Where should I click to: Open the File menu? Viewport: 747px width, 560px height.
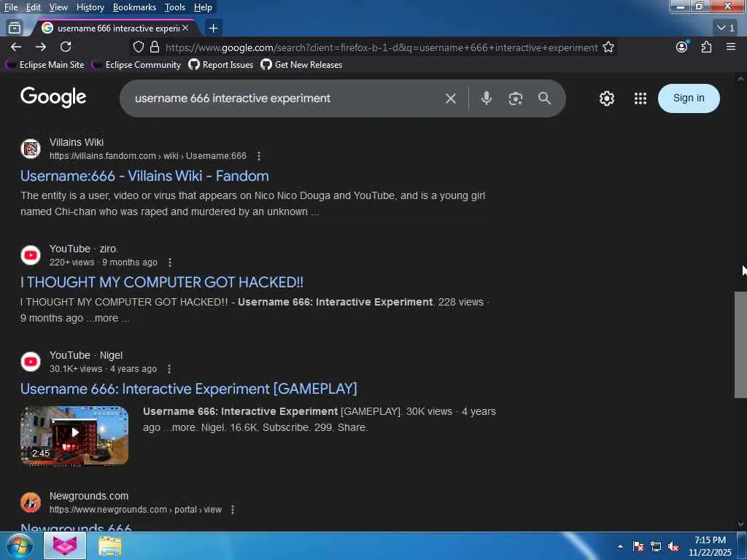point(11,7)
